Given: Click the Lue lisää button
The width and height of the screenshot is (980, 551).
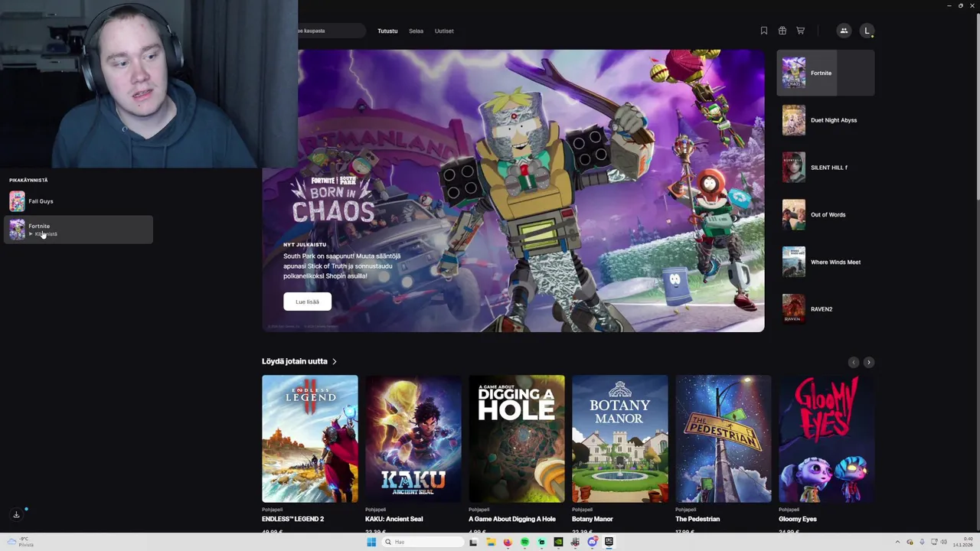Looking at the screenshot, I should (x=307, y=302).
